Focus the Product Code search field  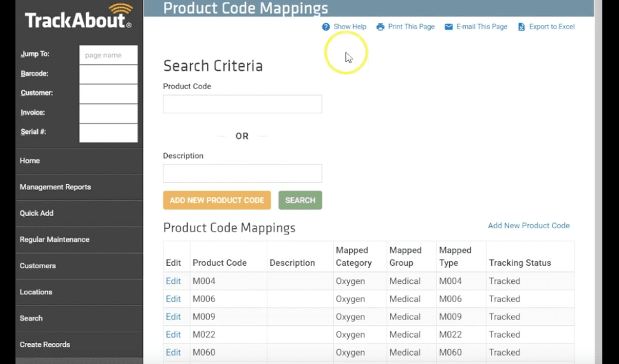coord(242,105)
